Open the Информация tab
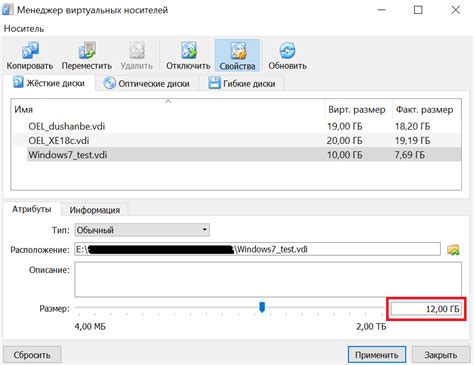474x365 pixels. 95,210
